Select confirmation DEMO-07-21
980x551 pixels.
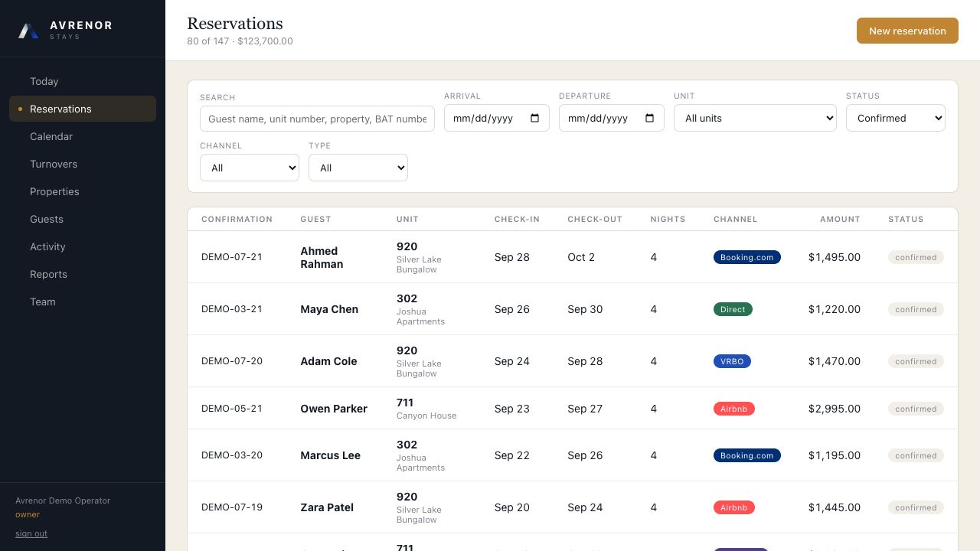pos(232,257)
